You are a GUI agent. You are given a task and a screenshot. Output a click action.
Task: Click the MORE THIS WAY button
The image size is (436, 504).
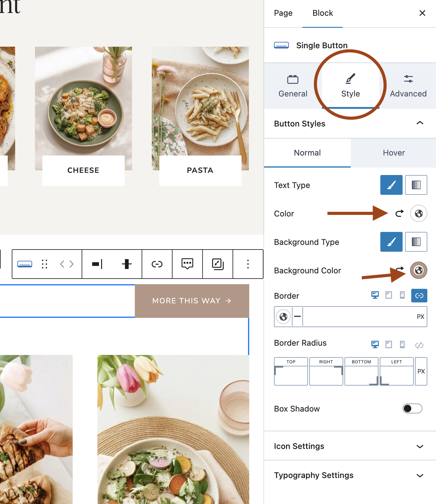pos(192,301)
